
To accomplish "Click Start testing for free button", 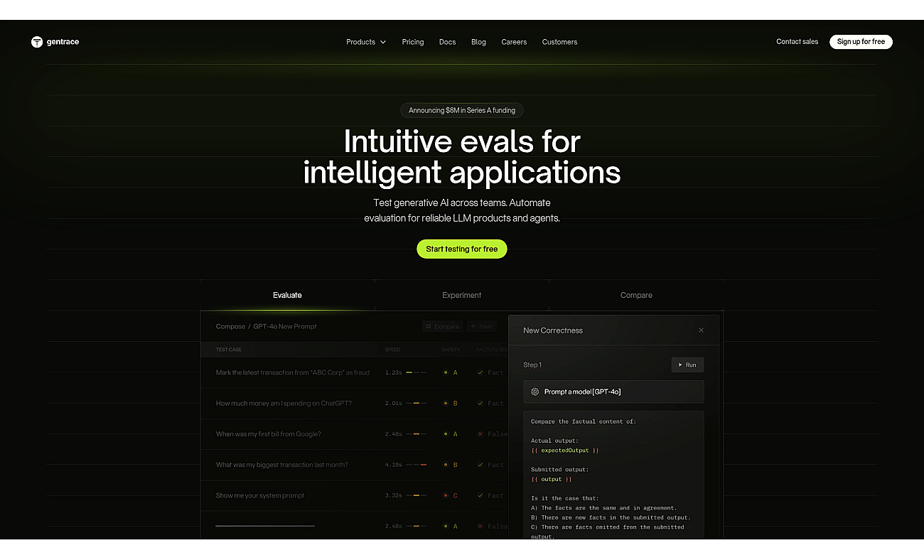I will 462,249.
